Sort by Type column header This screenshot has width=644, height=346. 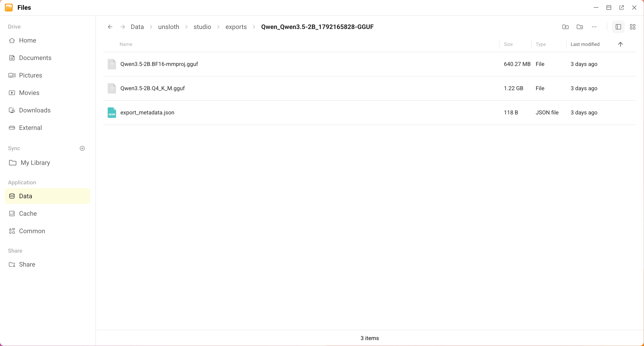pyautogui.click(x=540, y=44)
